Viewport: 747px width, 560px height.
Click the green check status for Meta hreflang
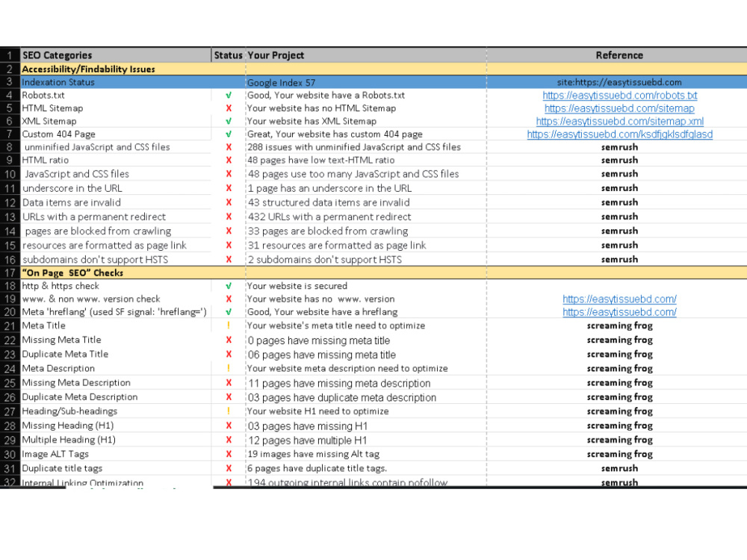(229, 312)
